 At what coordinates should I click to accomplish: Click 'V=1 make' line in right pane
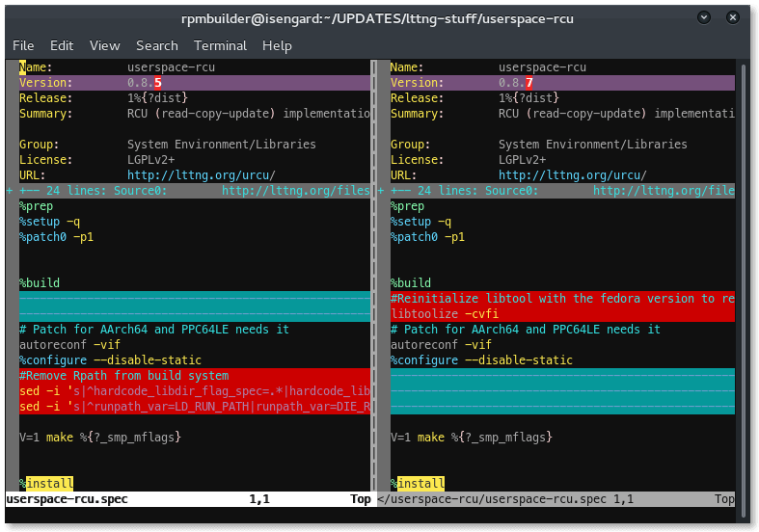pos(472,438)
